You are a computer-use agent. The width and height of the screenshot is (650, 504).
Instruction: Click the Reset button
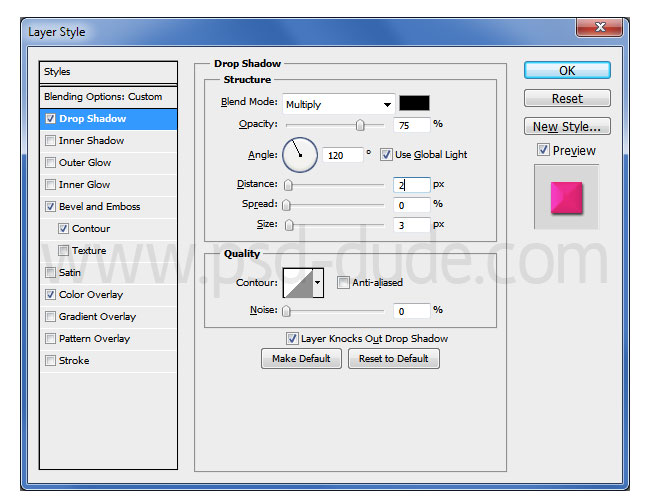tap(567, 99)
